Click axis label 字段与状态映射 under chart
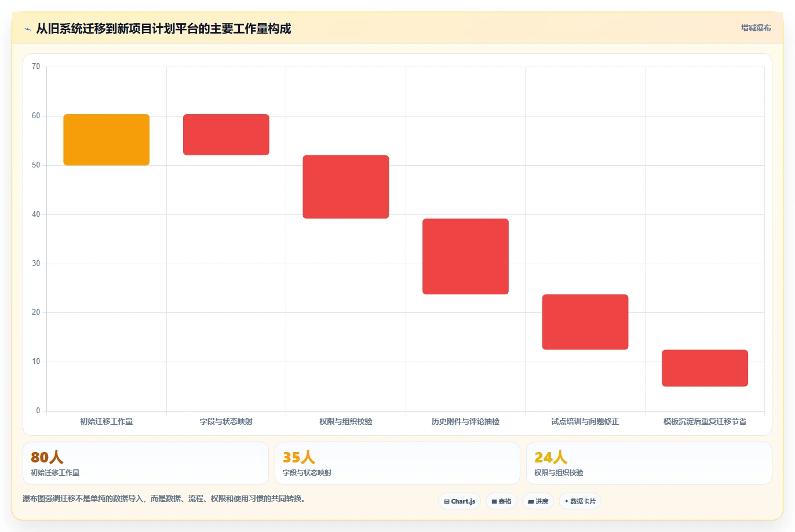 pos(226,421)
